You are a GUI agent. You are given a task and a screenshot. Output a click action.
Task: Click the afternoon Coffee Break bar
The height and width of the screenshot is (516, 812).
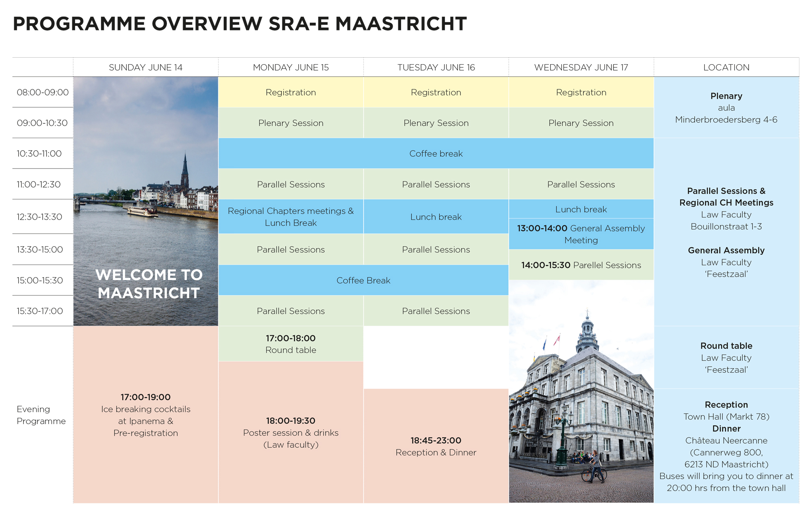pyautogui.click(x=363, y=280)
